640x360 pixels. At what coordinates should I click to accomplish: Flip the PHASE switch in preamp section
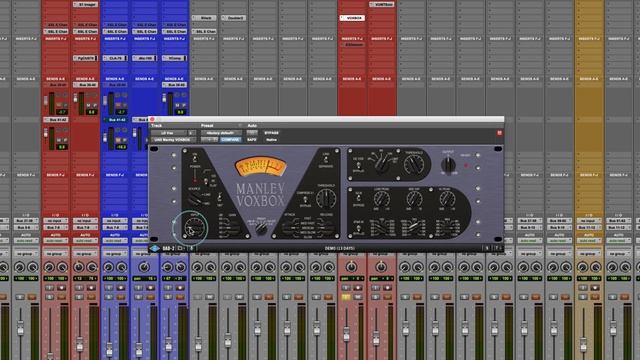pyautogui.click(x=220, y=198)
